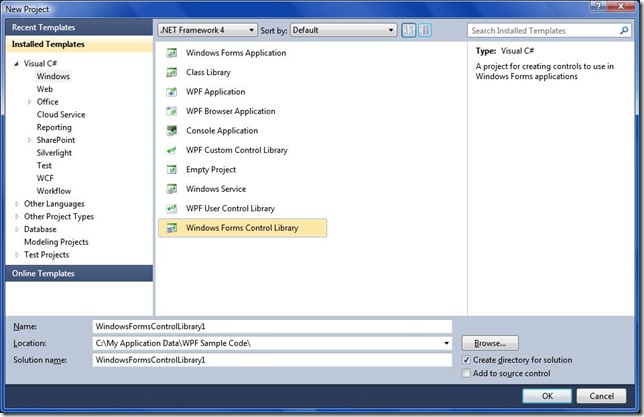
Task: Expand the Test Projects node
Action: [x=17, y=255]
